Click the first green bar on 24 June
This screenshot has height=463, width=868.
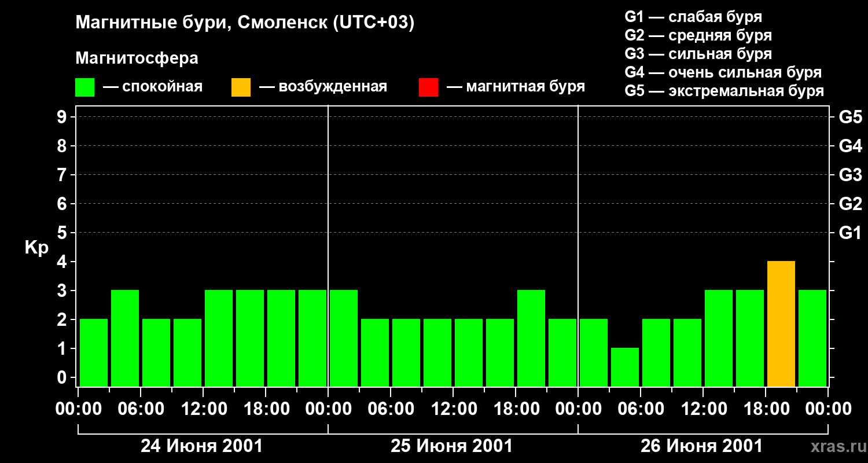pos(94,353)
